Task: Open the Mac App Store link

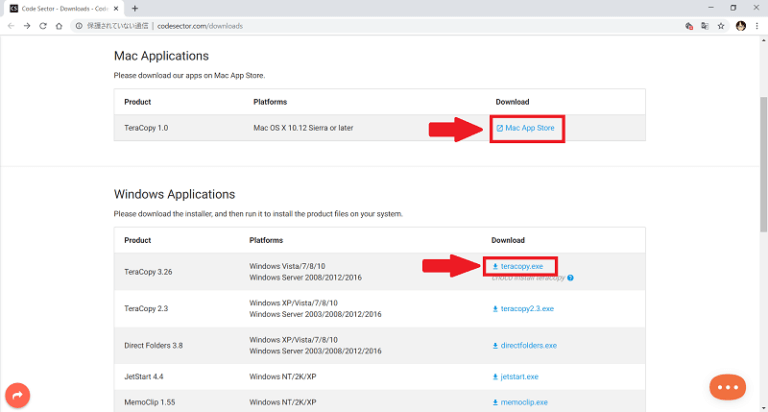Action: click(x=530, y=128)
